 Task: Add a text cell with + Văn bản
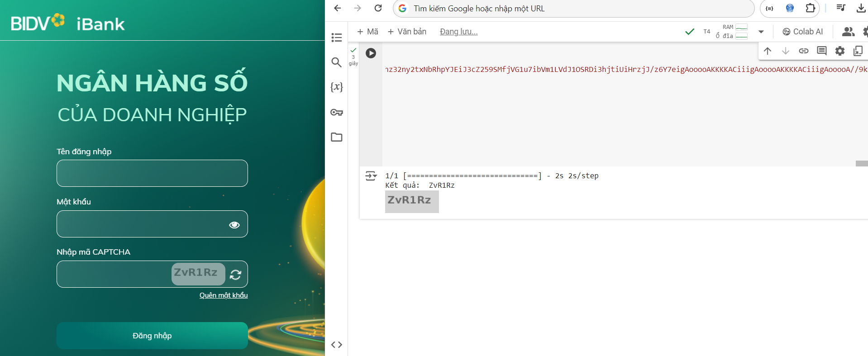click(x=407, y=32)
